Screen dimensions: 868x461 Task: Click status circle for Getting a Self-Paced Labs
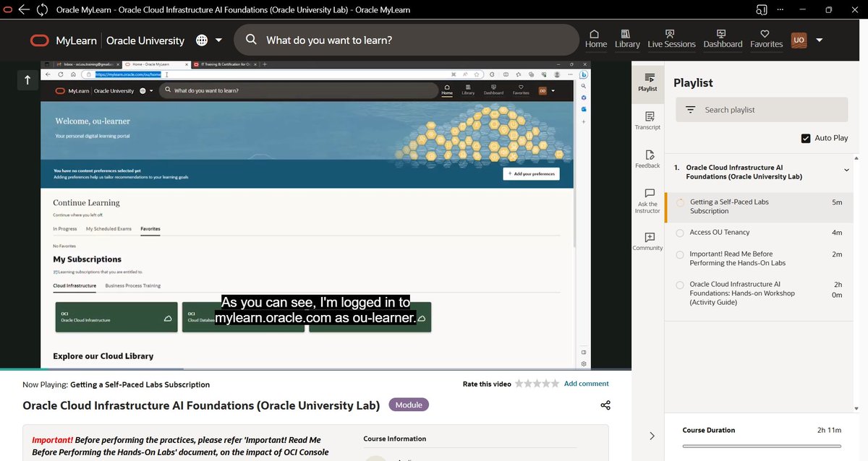point(680,203)
